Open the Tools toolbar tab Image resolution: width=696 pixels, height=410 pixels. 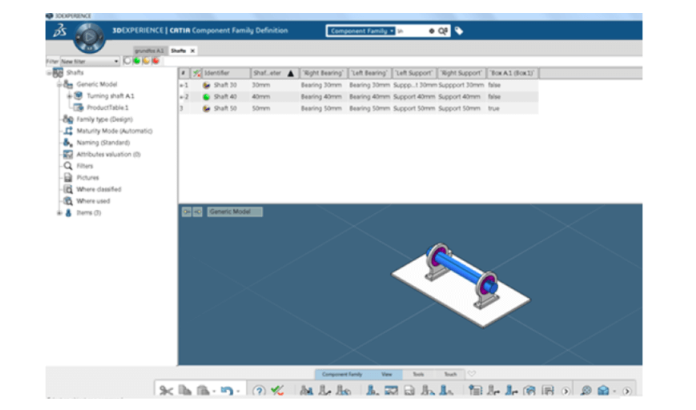pos(418,375)
